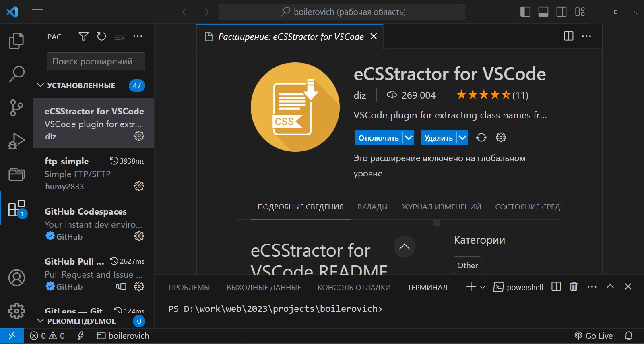644x344 pixels.
Task: Switch to ПОДРОБНЫЕ СВЕДЕНИЯ tab
Action: click(301, 207)
